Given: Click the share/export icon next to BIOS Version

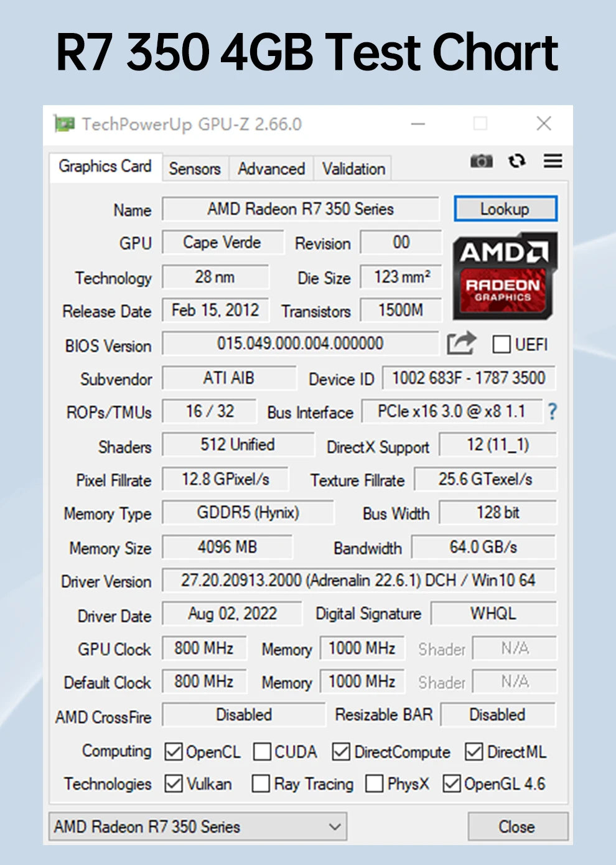Looking at the screenshot, I should (x=462, y=343).
